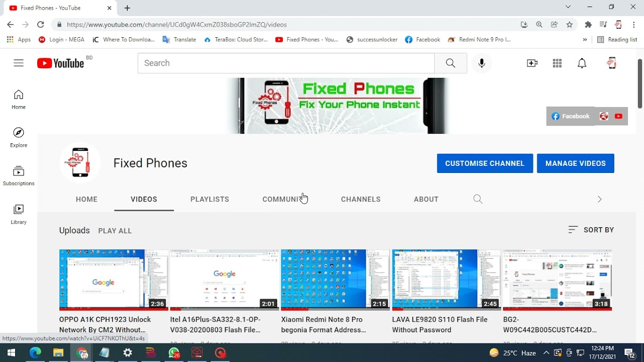Open Subscriptions in the sidebar
The image size is (644, 362).
[19, 176]
